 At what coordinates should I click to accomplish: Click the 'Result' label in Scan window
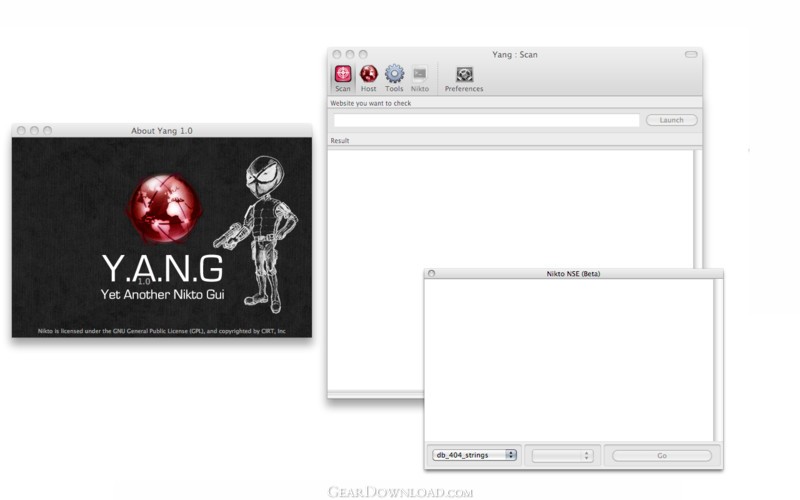(340, 141)
